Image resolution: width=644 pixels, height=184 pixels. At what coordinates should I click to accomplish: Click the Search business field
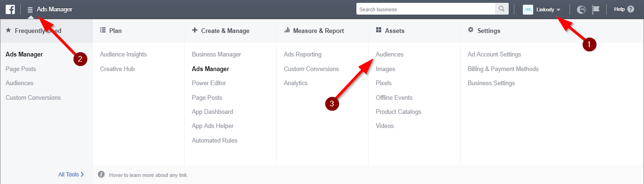426,9
